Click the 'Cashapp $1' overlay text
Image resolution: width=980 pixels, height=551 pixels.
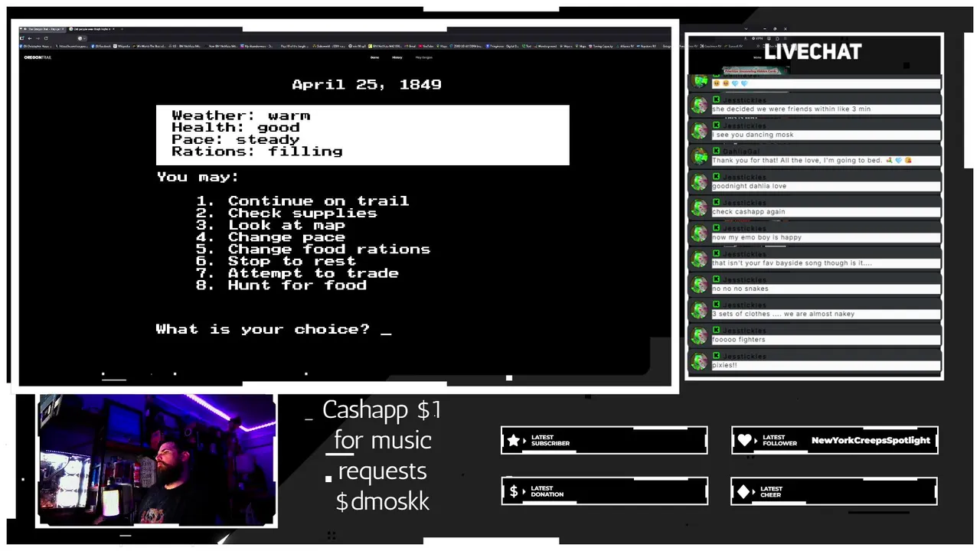pos(381,410)
